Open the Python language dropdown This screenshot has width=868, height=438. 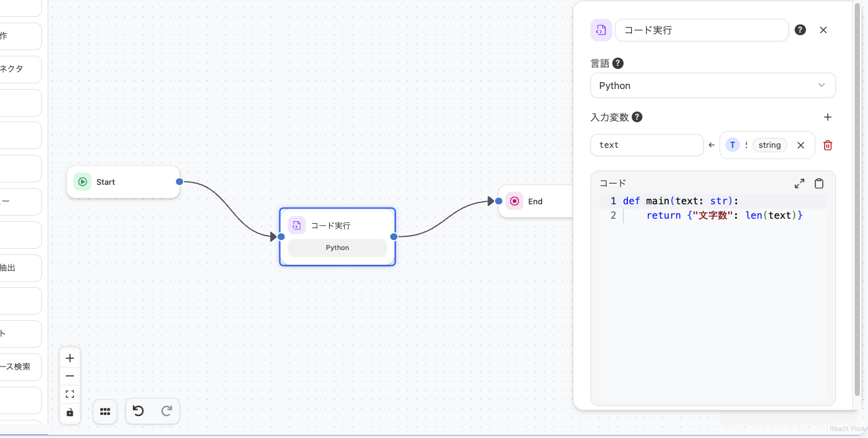713,85
